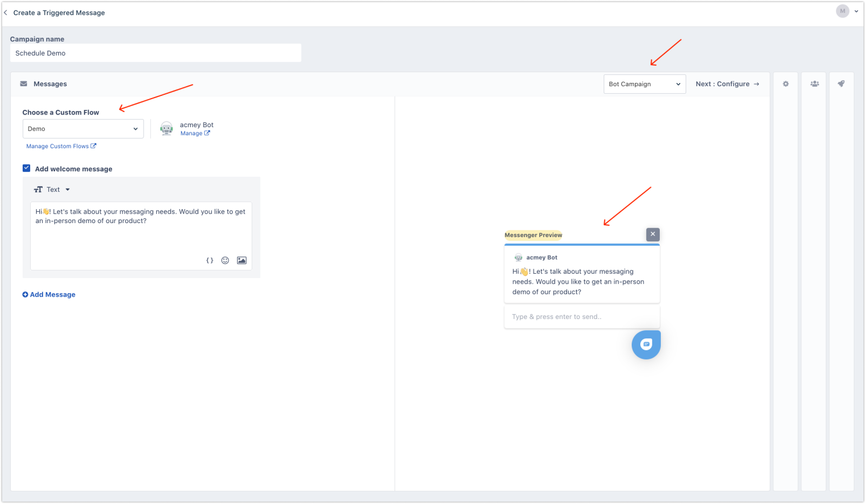Click the back arrow beside page title
The image size is (866, 504).
click(6, 13)
